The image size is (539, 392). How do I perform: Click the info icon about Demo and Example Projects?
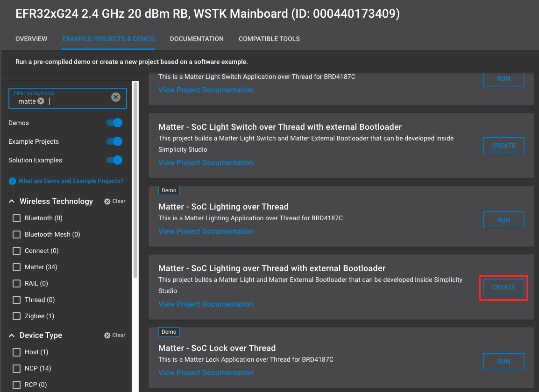pos(12,181)
